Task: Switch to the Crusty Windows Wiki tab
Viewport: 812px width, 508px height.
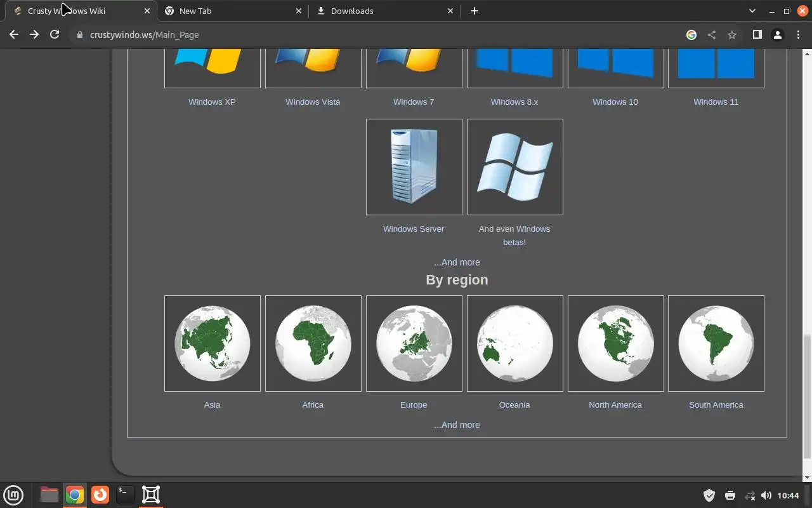Action: (81, 11)
